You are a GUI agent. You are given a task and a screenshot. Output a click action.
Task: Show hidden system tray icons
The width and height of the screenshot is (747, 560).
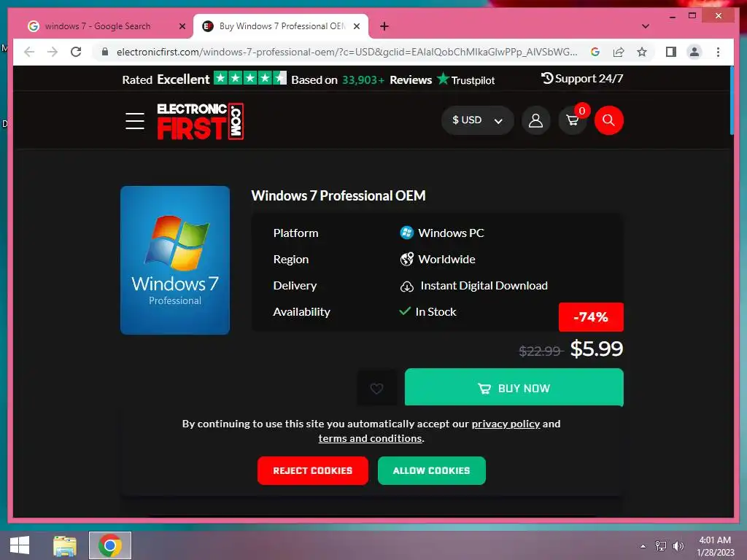[x=643, y=546]
